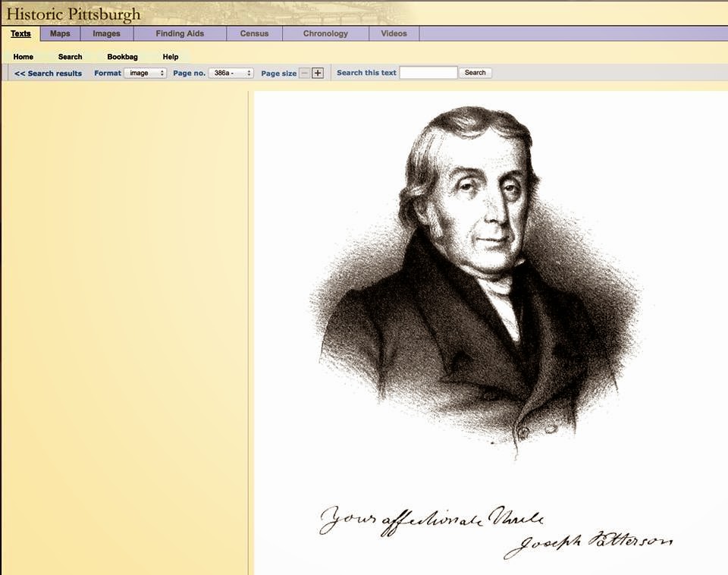The height and width of the screenshot is (575, 728).
Task: Open the Videos tab
Action: point(394,33)
